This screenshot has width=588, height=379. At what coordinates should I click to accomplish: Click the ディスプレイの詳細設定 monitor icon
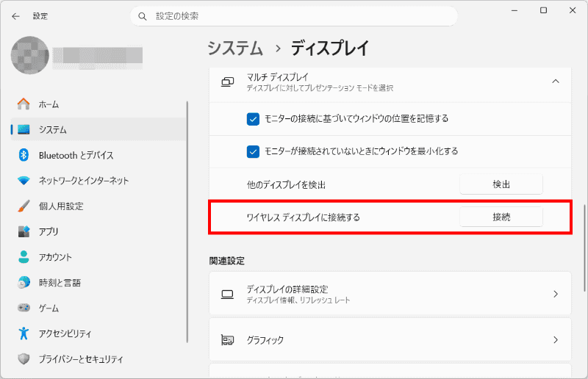(227, 295)
